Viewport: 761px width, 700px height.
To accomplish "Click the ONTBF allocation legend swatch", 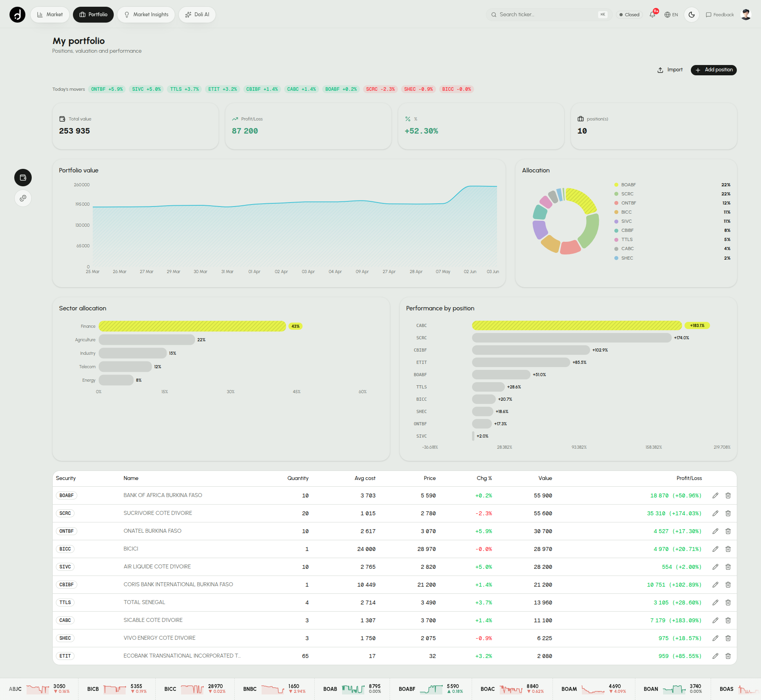I will pos(616,203).
